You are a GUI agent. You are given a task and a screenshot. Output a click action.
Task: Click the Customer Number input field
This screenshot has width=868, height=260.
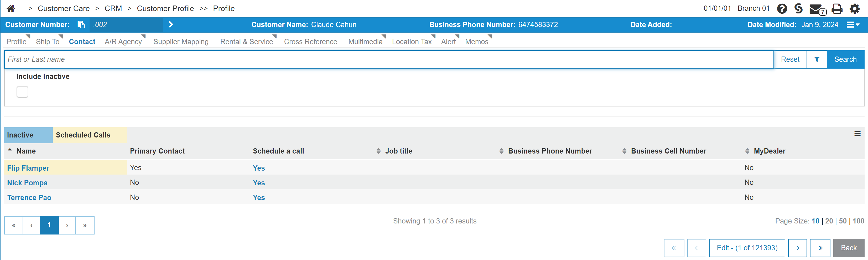(126, 25)
